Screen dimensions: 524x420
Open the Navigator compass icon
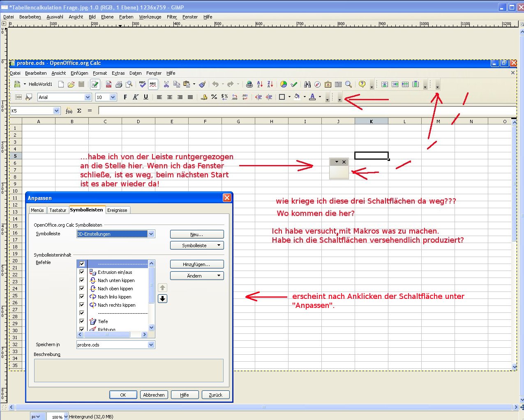[317, 84]
